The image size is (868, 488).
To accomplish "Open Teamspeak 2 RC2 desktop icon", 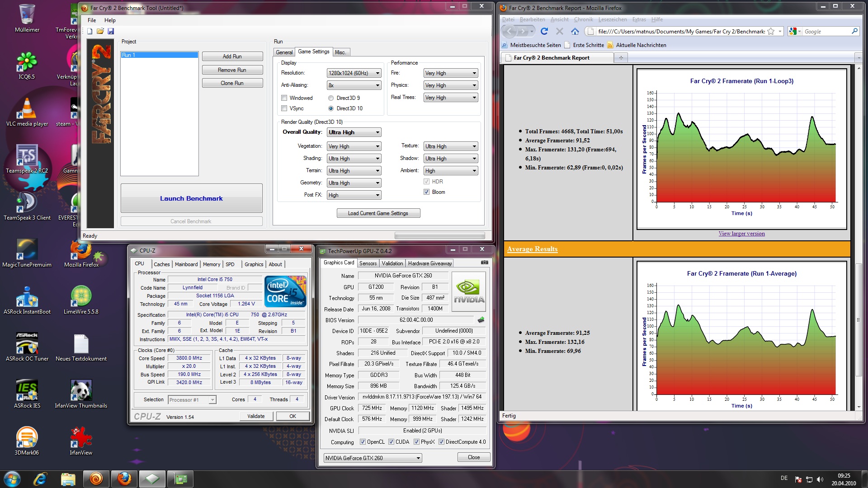I will pos(27,159).
